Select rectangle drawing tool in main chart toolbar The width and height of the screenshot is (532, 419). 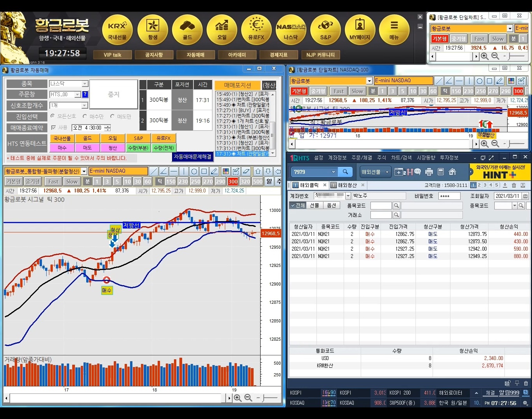coord(204,171)
